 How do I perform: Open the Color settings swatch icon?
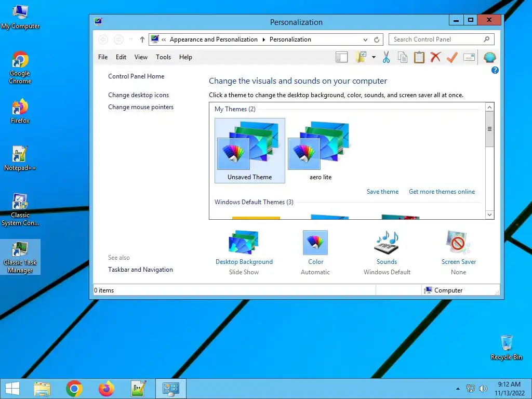coord(315,242)
